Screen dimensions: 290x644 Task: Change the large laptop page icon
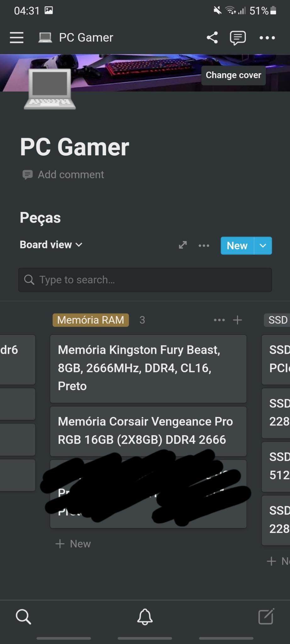click(x=50, y=89)
